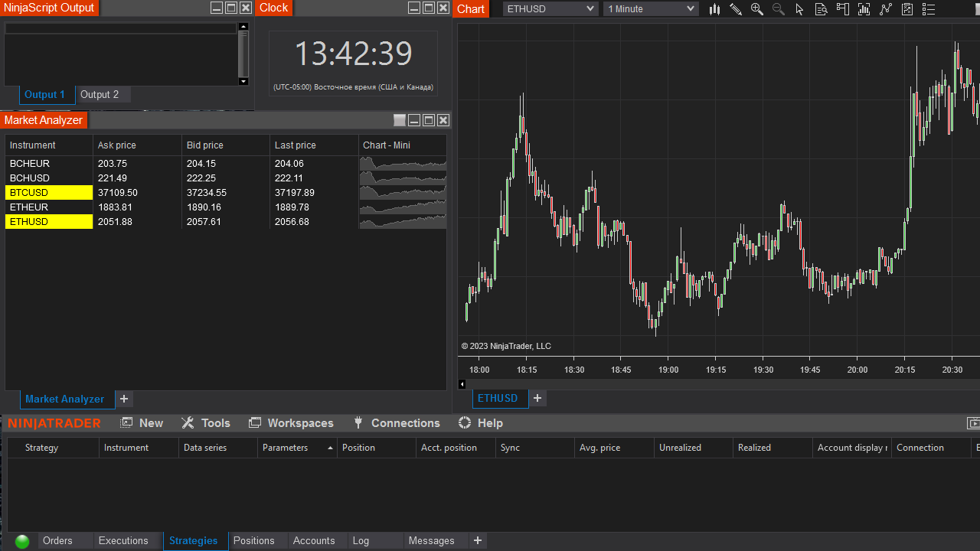Click the Zoom Out magnifier icon
The image size is (980, 551).
pos(779,9)
